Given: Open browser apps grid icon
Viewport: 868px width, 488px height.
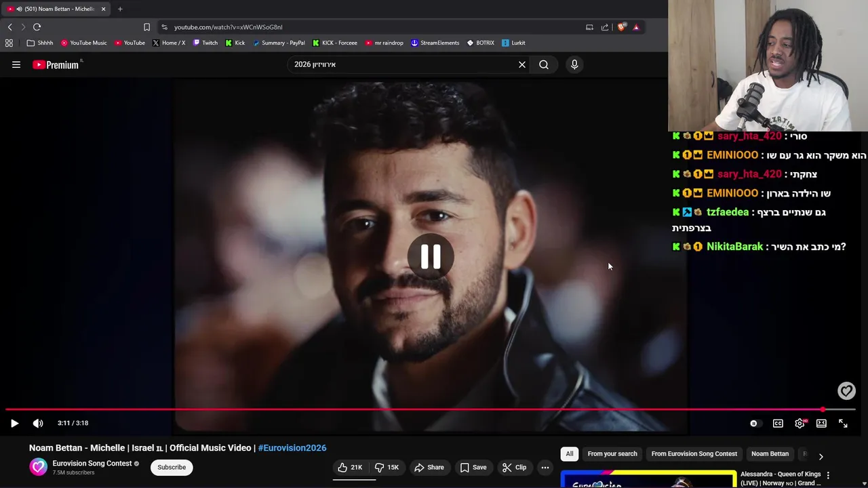Looking at the screenshot, I should pos(9,43).
